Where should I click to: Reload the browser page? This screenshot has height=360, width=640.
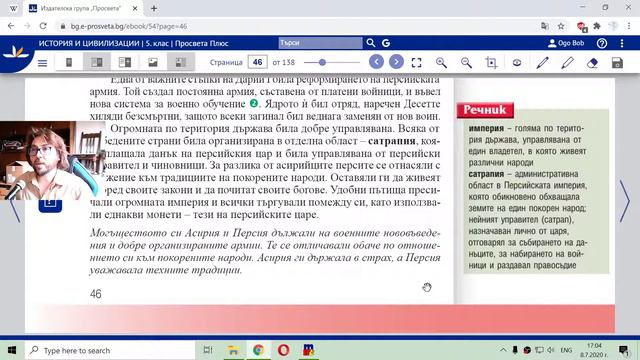[43, 26]
